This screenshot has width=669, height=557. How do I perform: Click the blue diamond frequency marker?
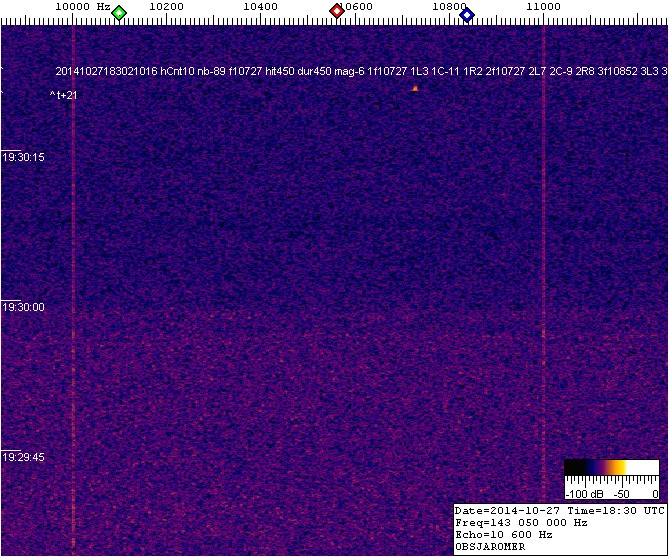click(x=466, y=13)
